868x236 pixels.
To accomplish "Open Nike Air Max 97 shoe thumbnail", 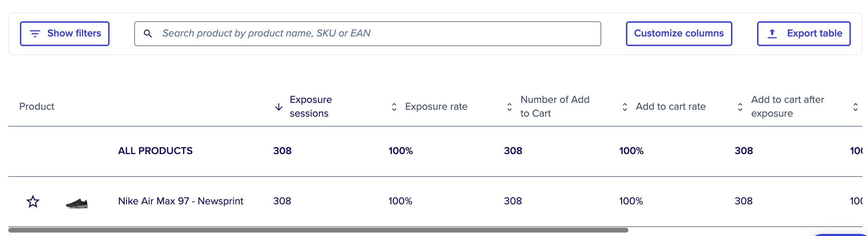I will pos(77,203).
